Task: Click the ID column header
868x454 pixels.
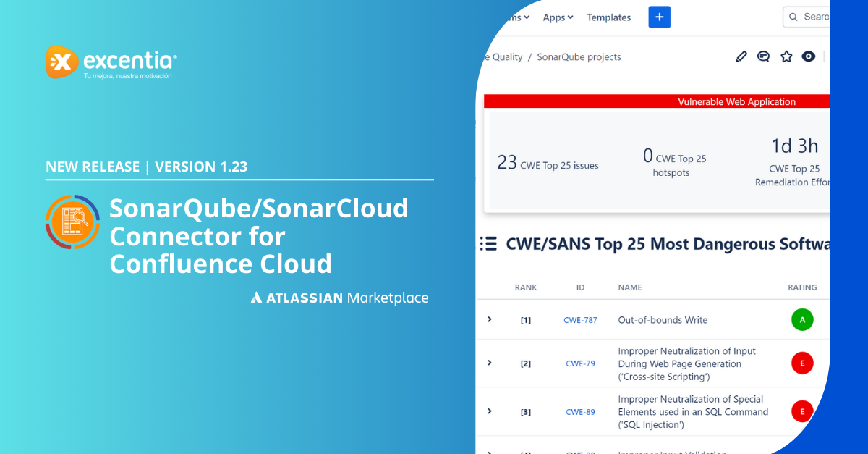Action: [x=580, y=287]
